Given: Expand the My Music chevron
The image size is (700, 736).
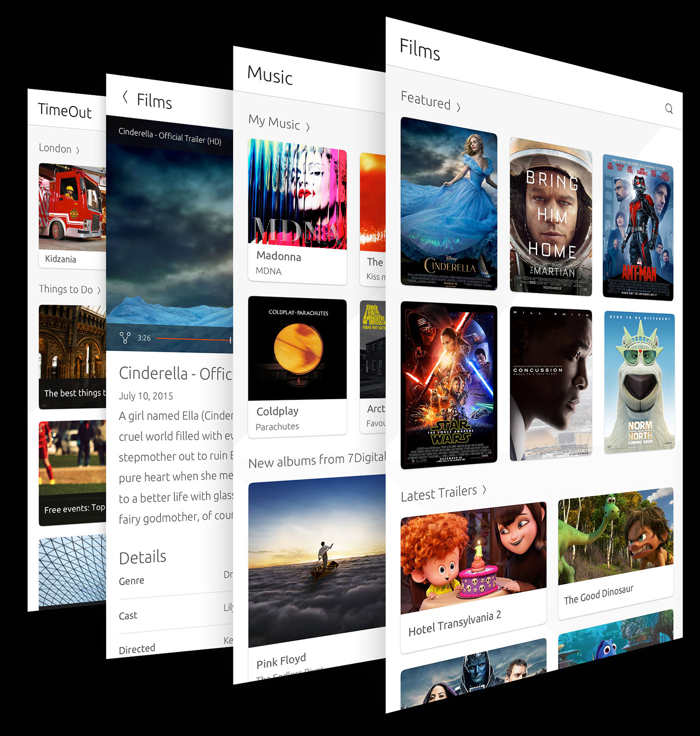Looking at the screenshot, I should 307,127.
